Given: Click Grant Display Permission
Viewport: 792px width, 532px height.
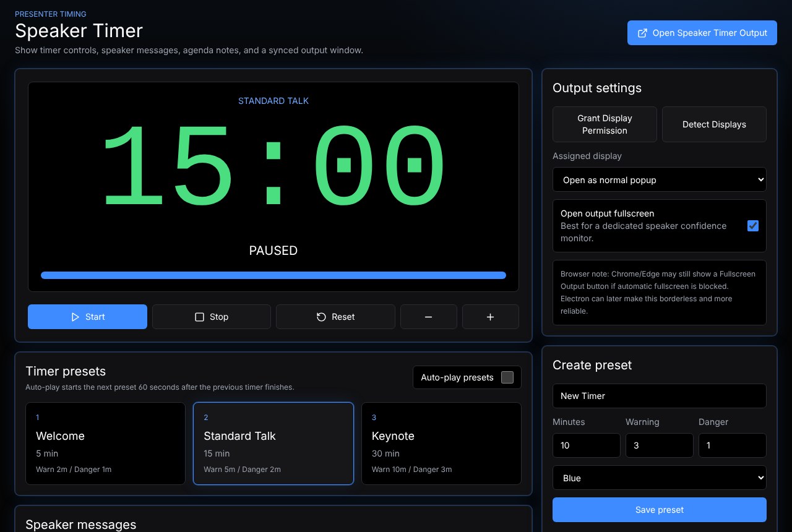Looking at the screenshot, I should [605, 124].
